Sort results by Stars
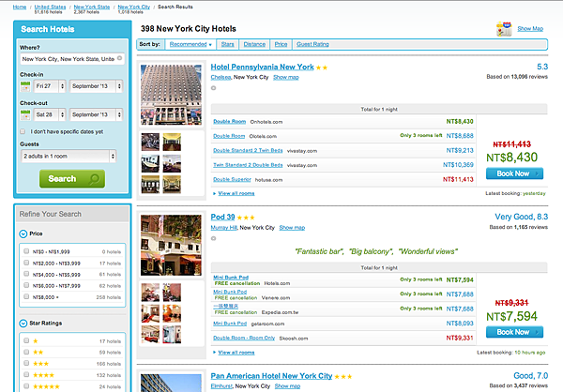Viewport: 563px width, 392px height. point(228,44)
